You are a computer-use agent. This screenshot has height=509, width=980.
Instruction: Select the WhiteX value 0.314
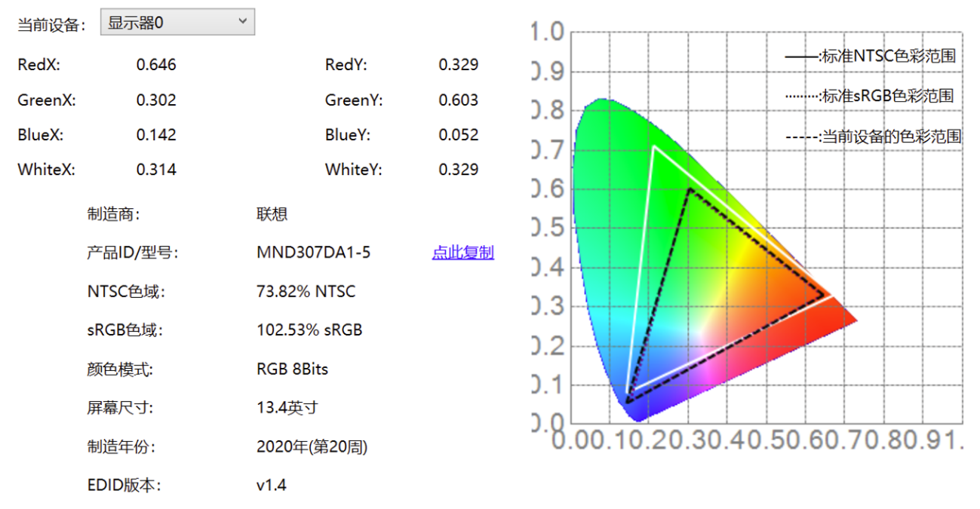pyautogui.click(x=156, y=170)
